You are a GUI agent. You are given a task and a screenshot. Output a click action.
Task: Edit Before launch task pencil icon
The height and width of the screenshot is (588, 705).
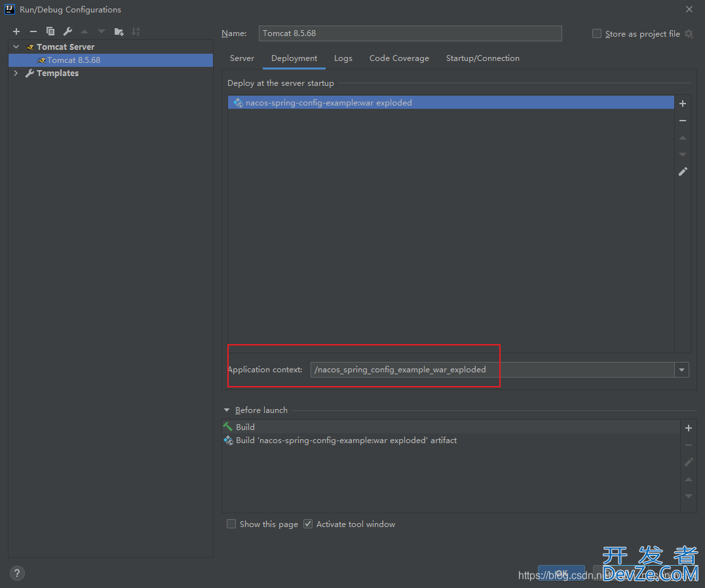click(689, 462)
